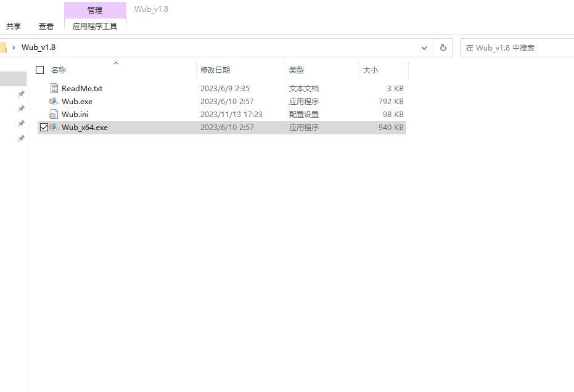Click the 在 Wub_v1.8 中搜索 search box
Image resolution: width=574 pixels, height=392 pixels.
[517, 48]
